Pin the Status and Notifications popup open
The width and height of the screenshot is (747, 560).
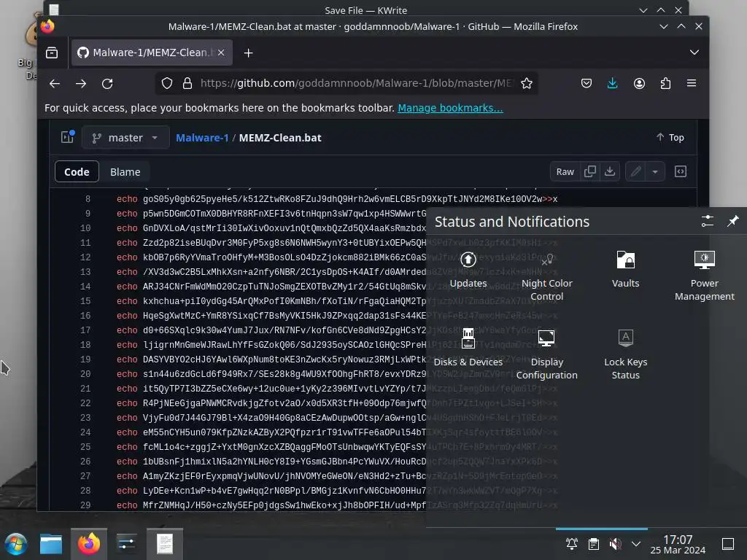[732, 221]
